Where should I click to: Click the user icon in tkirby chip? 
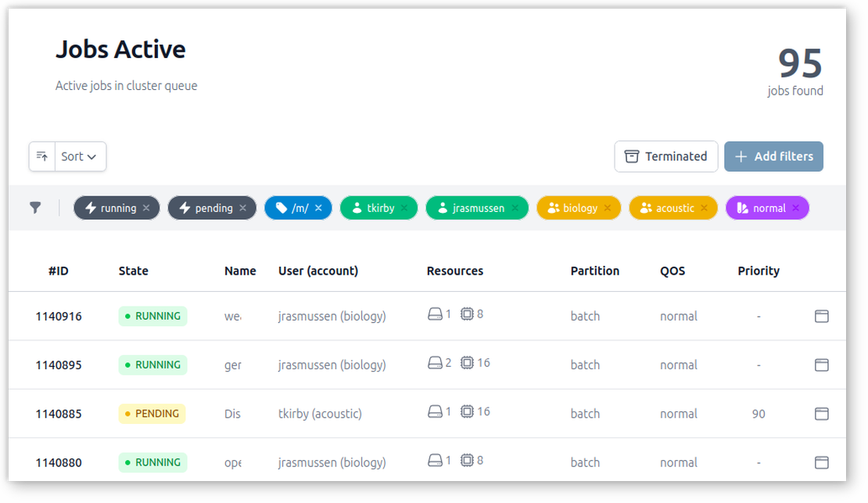click(x=357, y=208)
